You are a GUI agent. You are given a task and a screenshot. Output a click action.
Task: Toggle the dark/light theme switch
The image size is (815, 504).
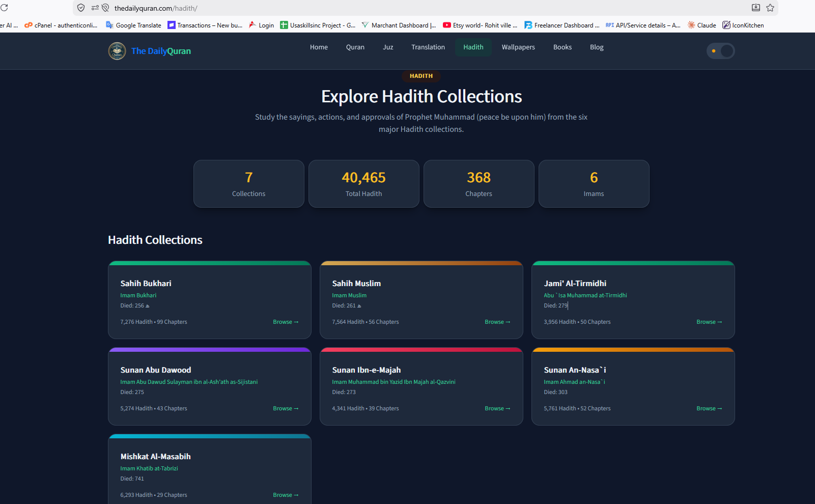point(721,51)
